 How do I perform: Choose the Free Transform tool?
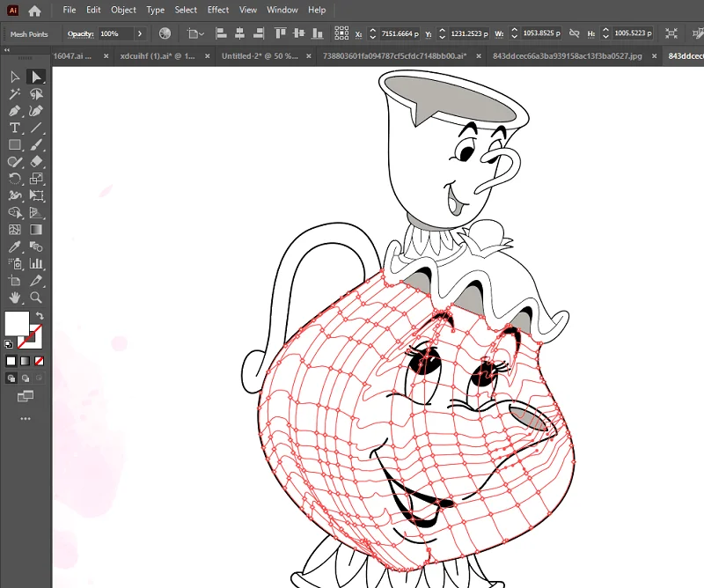tap(36, 195)
